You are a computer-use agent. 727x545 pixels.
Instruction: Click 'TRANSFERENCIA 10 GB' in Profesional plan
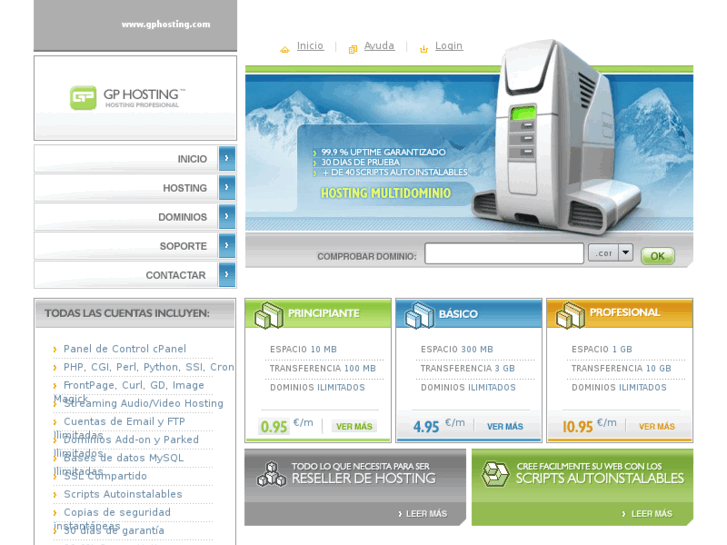coord(621,368)
